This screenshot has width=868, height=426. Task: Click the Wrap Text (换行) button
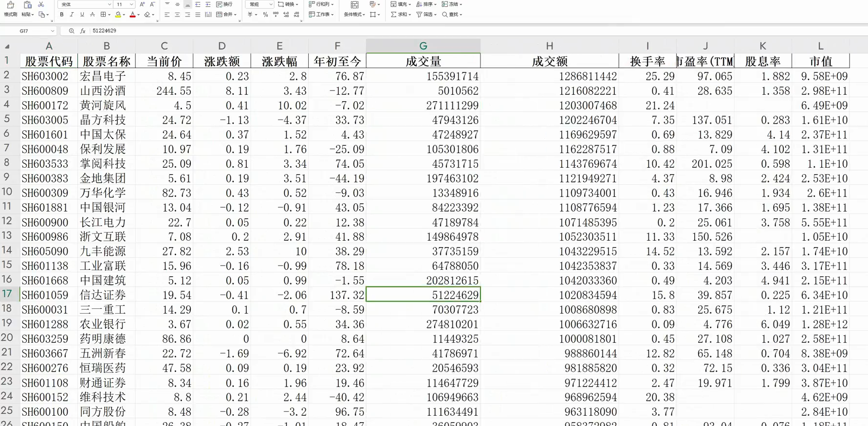point(224,4)
